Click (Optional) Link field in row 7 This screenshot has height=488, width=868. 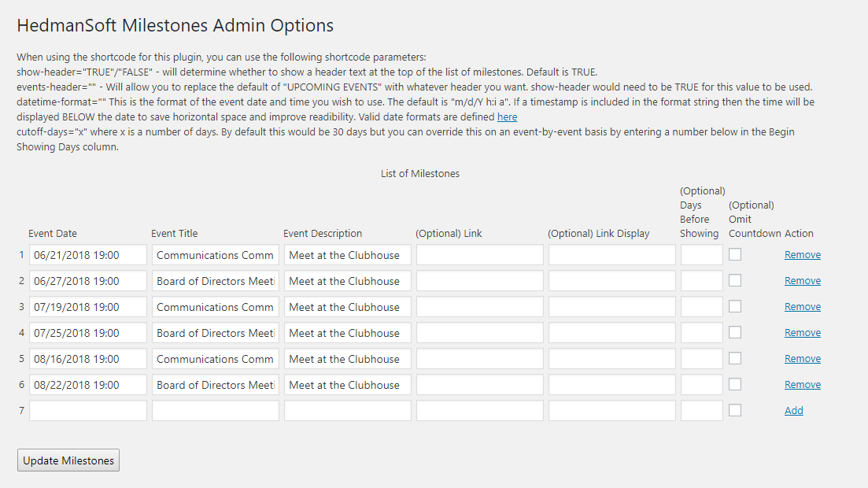(x=480, y=410)
